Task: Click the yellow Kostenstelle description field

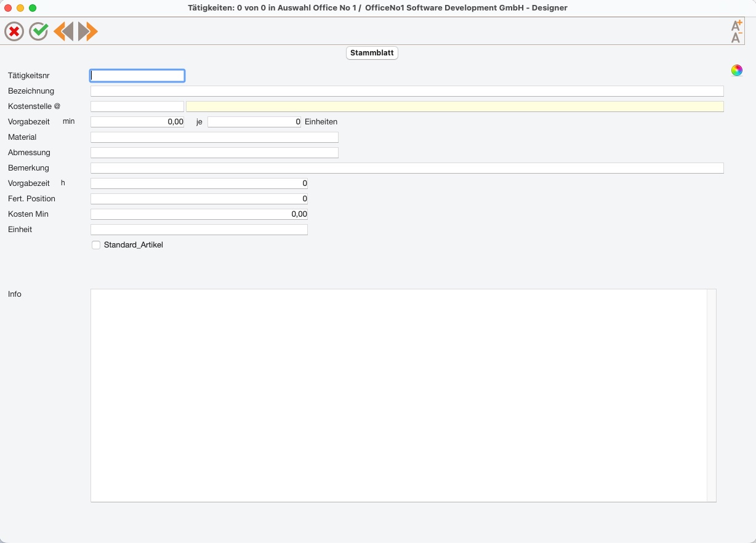Action: [x=455, y=107]
